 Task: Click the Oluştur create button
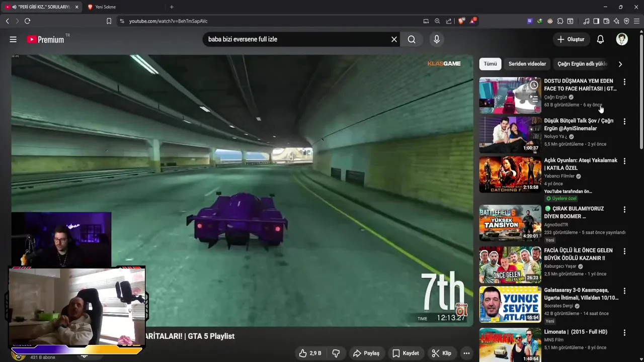click(x=571, y=39)
